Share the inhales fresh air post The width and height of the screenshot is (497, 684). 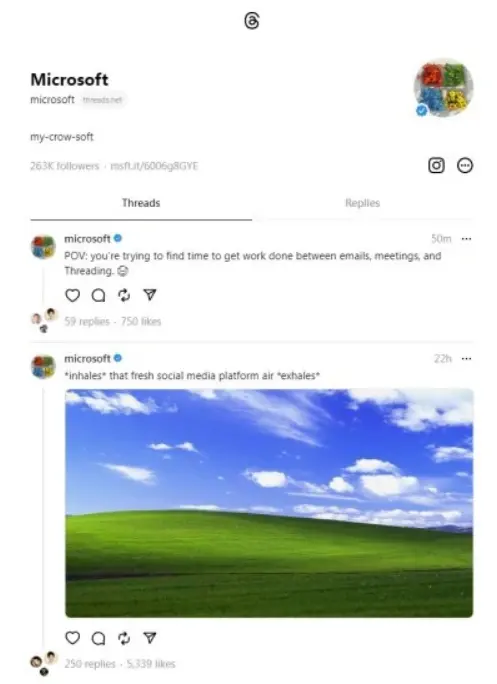pyautogui.click(x=150, y=638)
